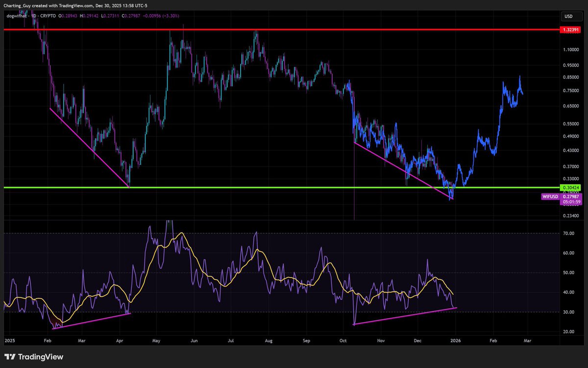The height and width of the screenshot is (368, 588).
Task: Click the Sep label on time axis
Action: coord(306,340)
